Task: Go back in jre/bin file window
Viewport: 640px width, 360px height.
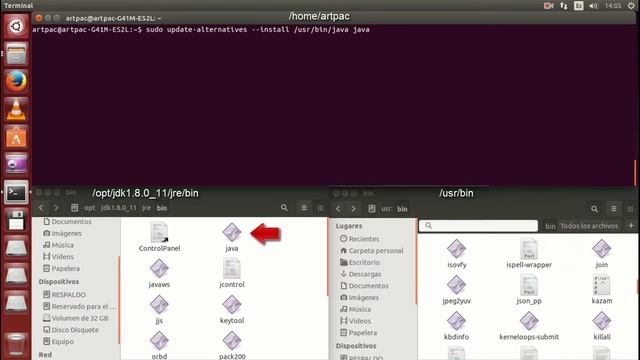Action: [x=41, y=208]
